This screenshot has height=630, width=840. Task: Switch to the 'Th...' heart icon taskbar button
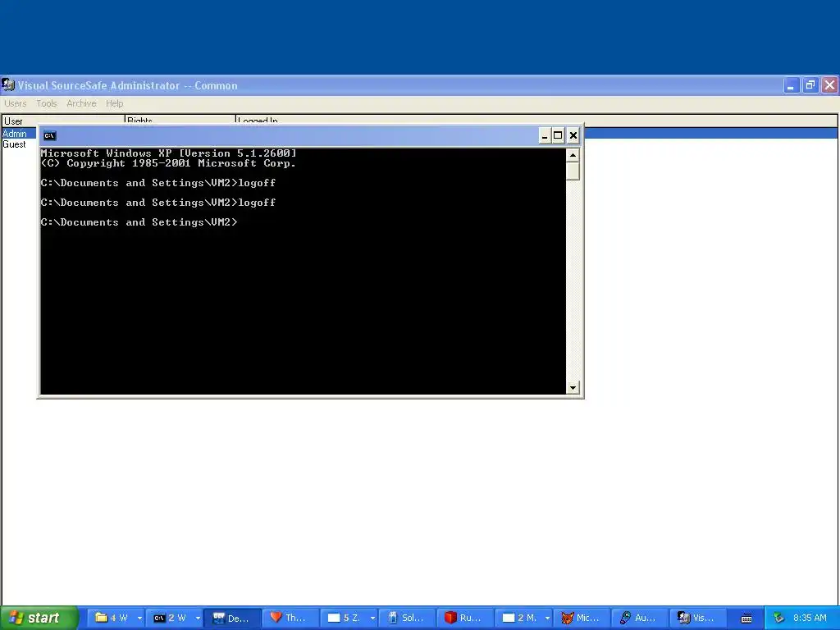pyautogui.click(x=291, y=619)
